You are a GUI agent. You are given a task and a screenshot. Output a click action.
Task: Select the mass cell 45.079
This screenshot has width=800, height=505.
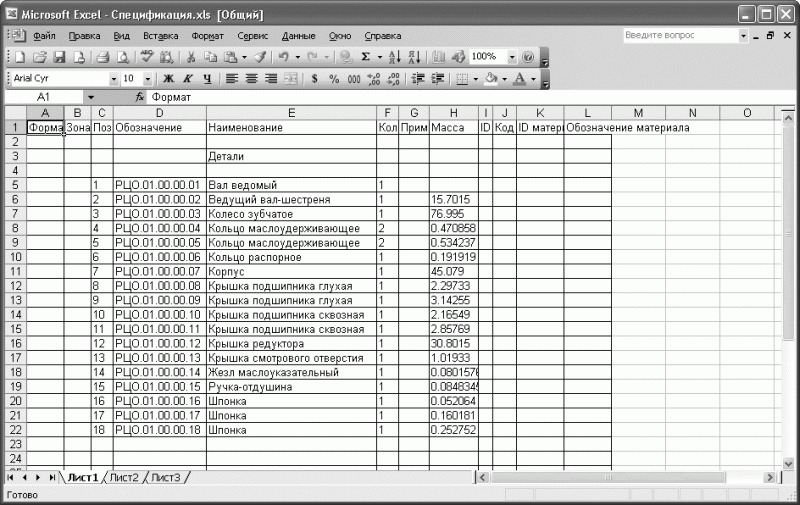click(454, 271)
